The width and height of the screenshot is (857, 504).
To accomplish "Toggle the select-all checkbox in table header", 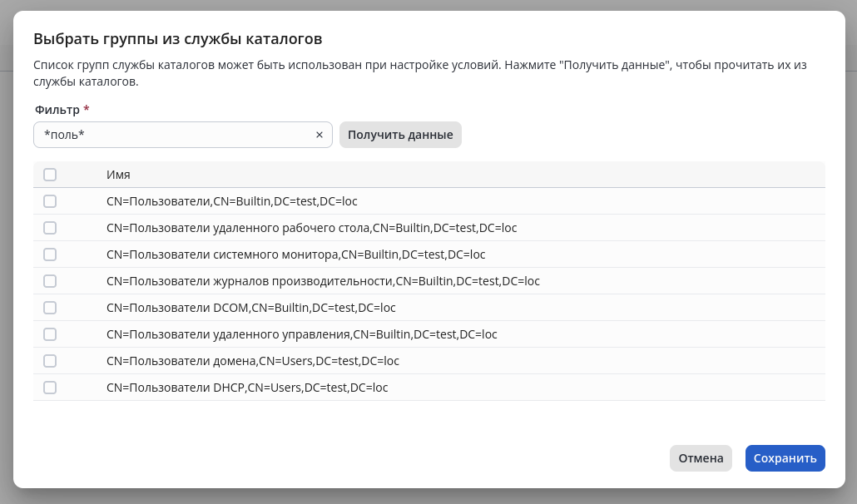I will pyautogui.click(x=50, y=175).
